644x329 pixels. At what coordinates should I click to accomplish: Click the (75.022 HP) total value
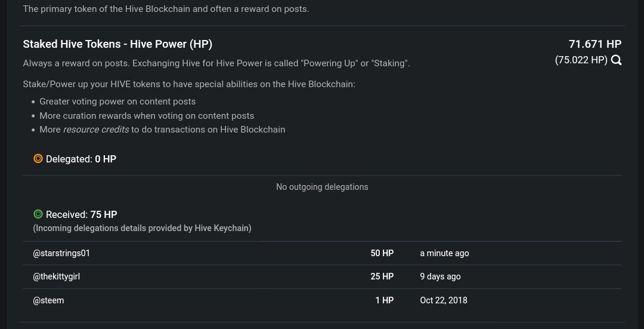581,60
